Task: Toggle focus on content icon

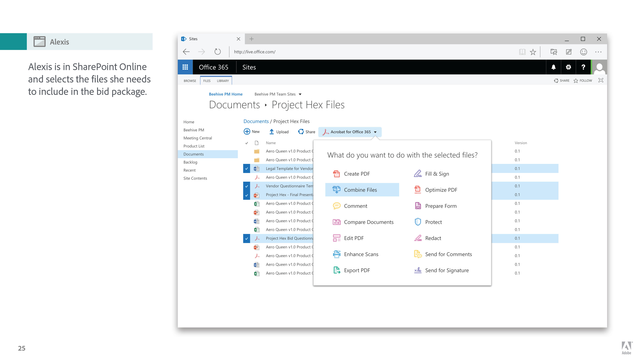Action: 601,80
